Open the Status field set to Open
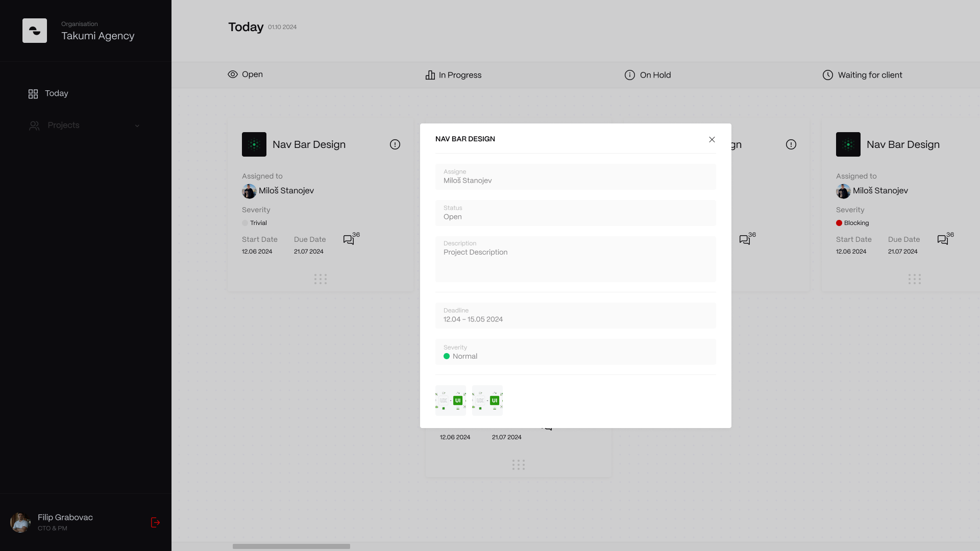Screen dimensions: 980x551 coord(576,213)
